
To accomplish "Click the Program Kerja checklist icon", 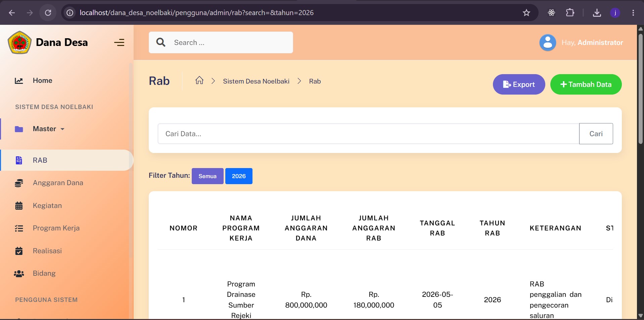I will coord(19,228).
